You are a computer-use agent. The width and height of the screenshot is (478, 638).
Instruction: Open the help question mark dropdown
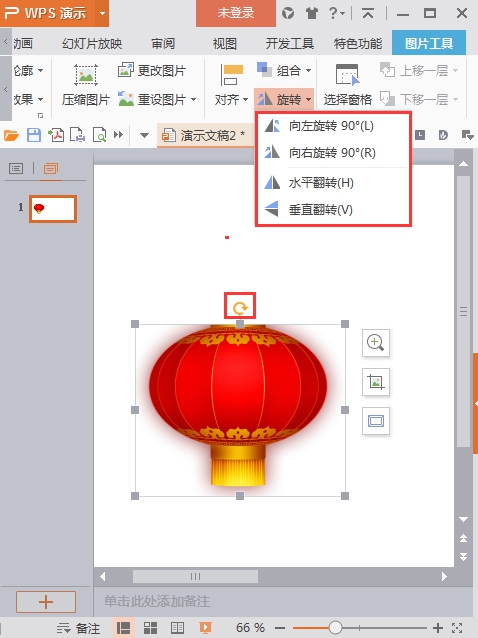337,13
